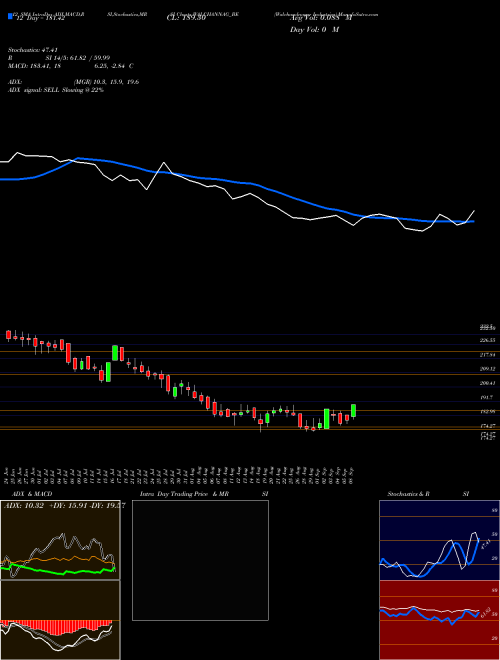Click the 200.41 price axis label
Viewport: 500px width, 660px height.
pyautogui.click(x=487, y=383)
